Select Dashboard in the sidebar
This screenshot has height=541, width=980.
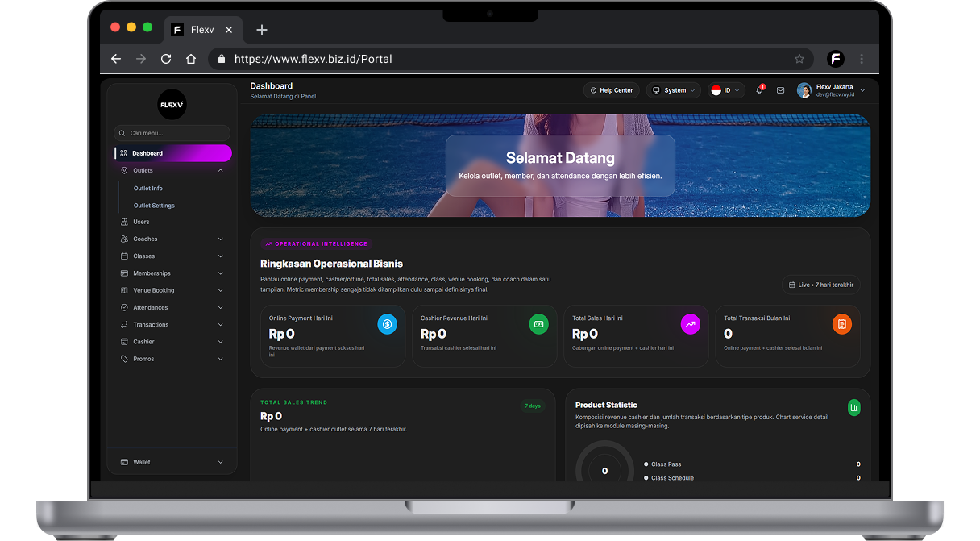[172, 153]
